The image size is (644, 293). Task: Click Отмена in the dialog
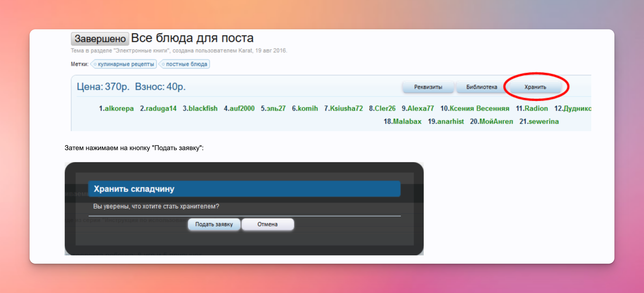(268, 224)
